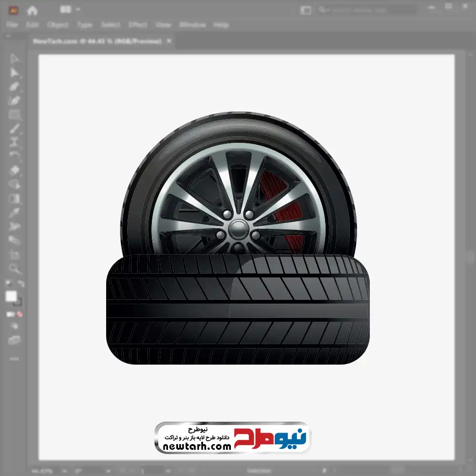
Task: Click the Home icon in top bar
Action: click(x=32, y=10)
